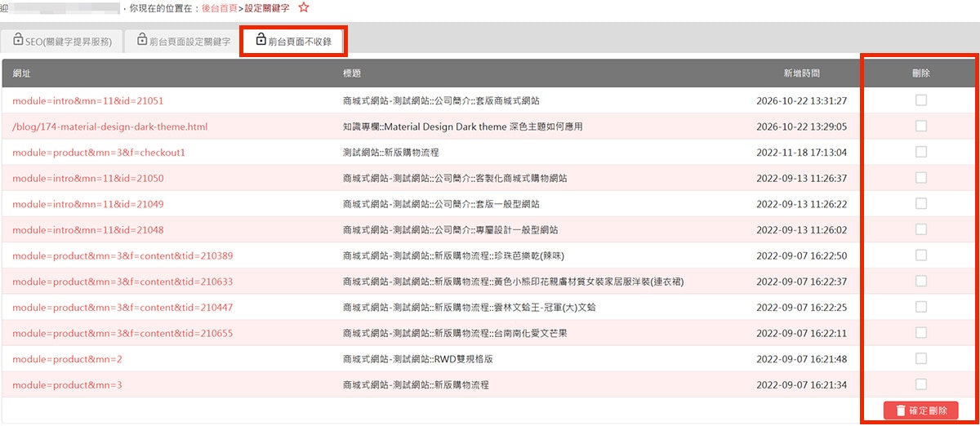Viewport: 980px width, 426px height.
Task: Open link ending tid=210633
Action: [x=122, y=282]
